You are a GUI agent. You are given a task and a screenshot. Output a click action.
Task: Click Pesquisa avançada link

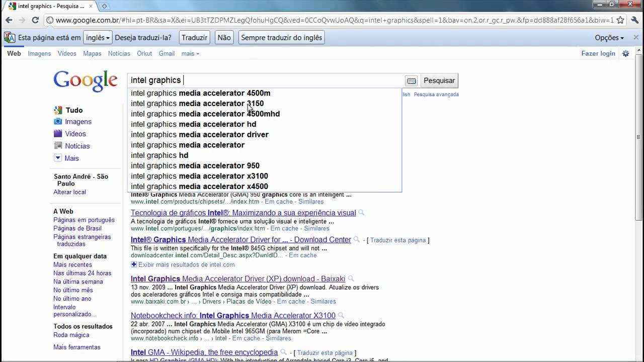pyautogui.click(x=436, y=94)
